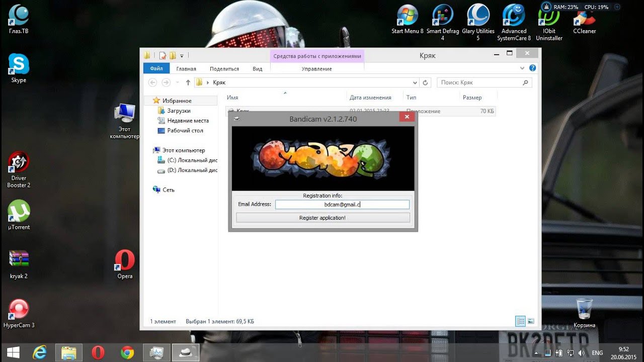The image size is (644, 362).
Task: Open Glary Utilities 5 desktop shortcut
Action: pyautogui.click(x=478, y=22)
